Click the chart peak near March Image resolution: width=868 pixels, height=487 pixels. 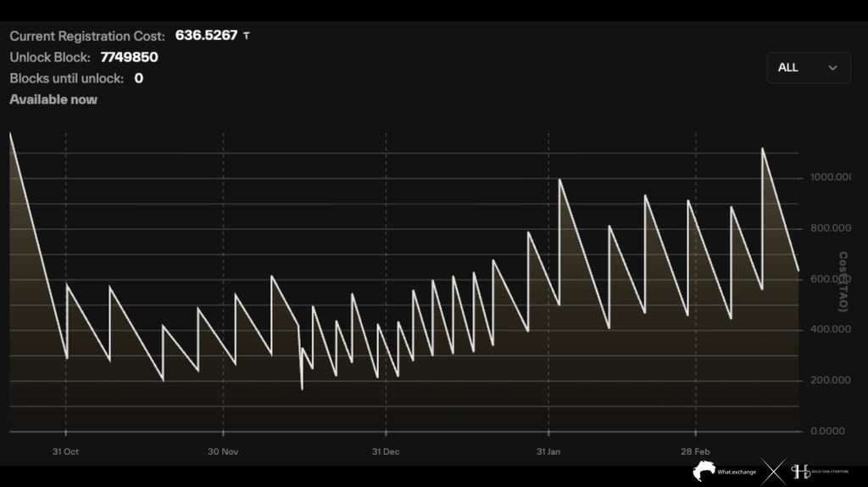(762, 148)
